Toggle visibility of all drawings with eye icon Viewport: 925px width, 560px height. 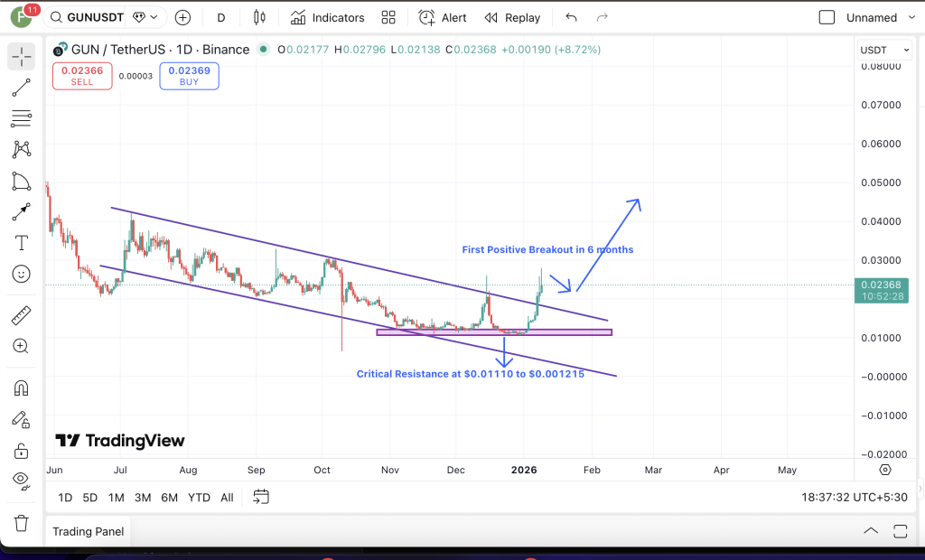click(22, 481)
